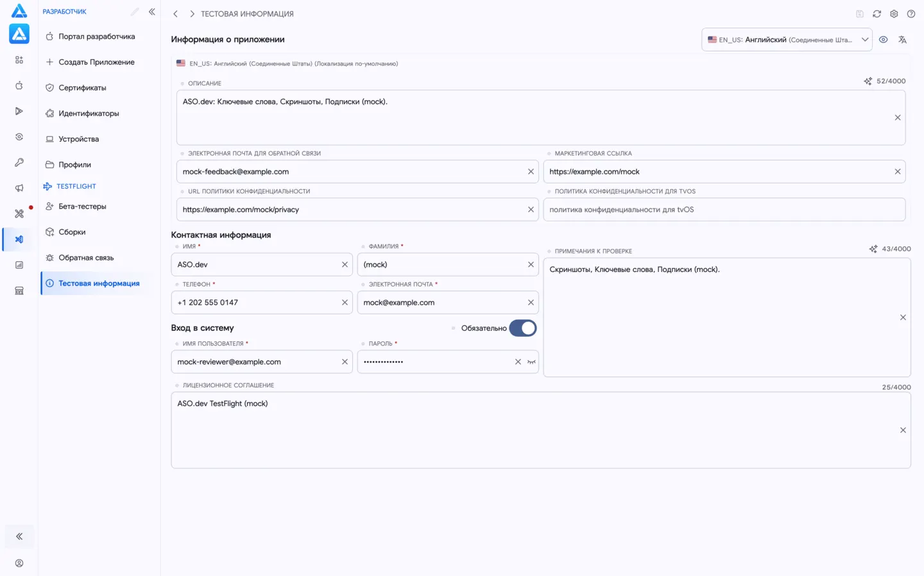Open the key icon in the left rail
This screenshot has width=924, height=576.
tap(19, 162)
